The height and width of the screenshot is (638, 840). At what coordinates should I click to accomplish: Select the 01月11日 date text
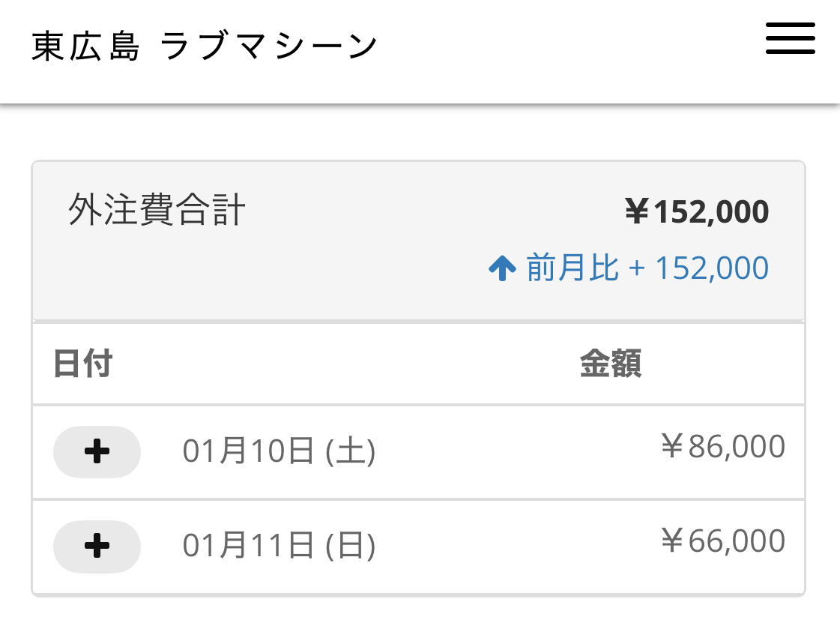click(248, 547)
